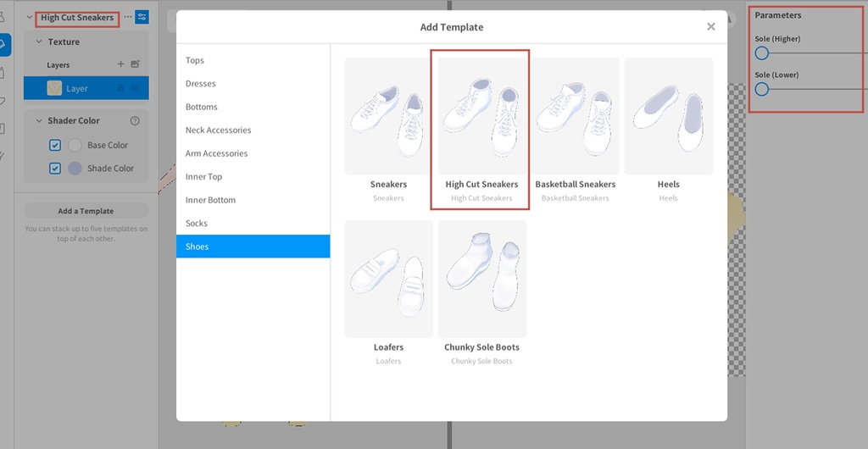Collapse the Texture section
Image resolution: width=868 pixels, height=449 pixels.
pyautogui.click(x=39, y=42)
